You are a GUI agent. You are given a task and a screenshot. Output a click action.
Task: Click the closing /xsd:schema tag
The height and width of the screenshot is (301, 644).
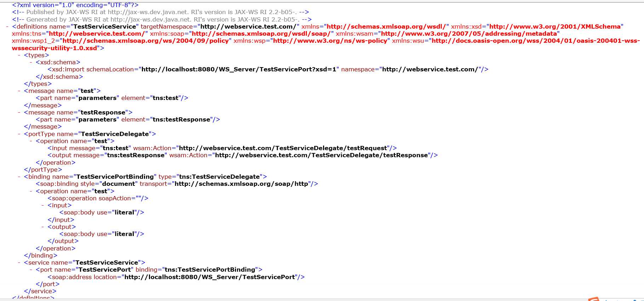pyautogui.click(x=59, y=77)
